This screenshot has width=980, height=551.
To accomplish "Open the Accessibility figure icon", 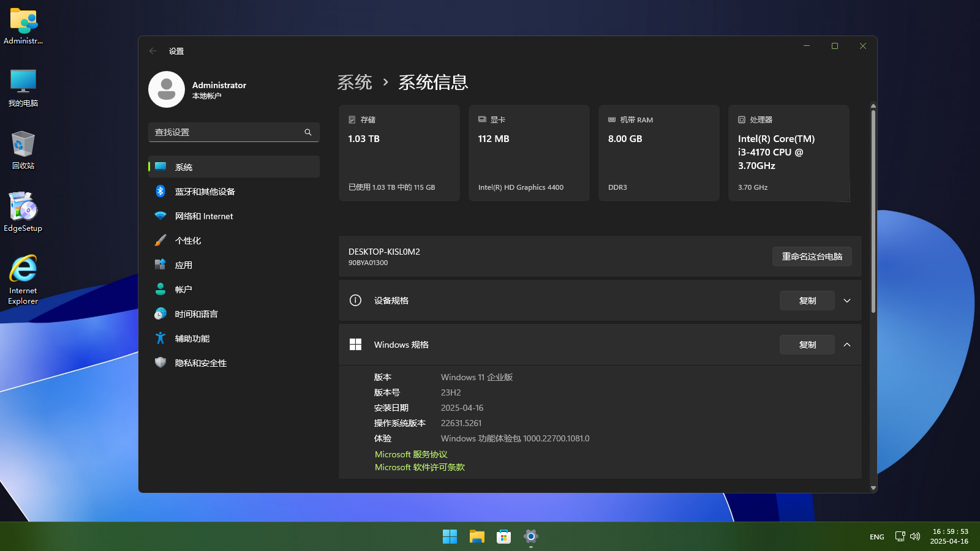I will point(160,338).
